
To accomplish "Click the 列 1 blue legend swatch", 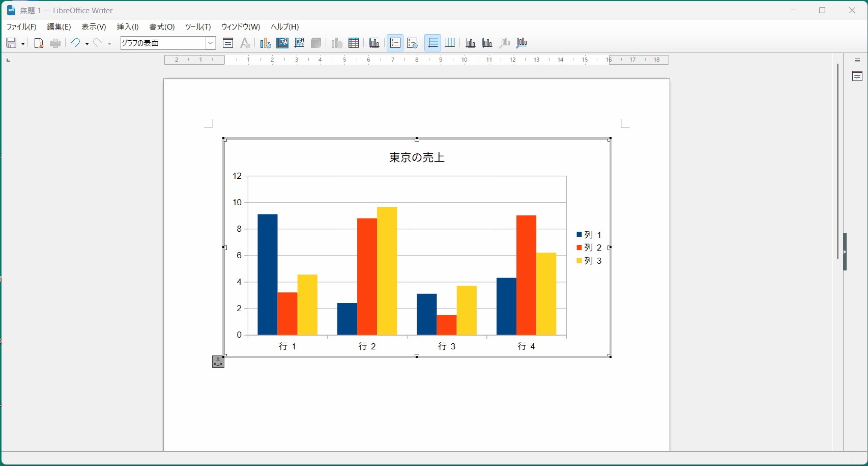I will tap(579, 235).
